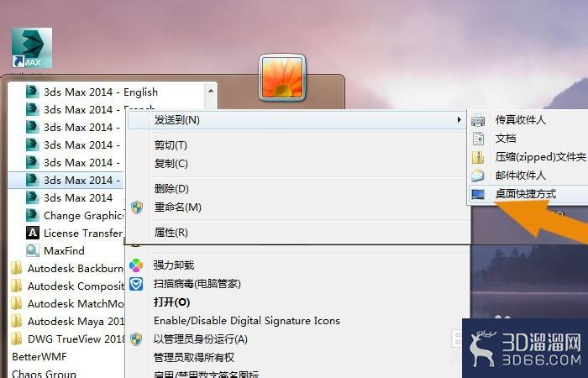The image size is (588, 378).
Task: Click the fax printer icon in submenu
Action: point(478,120)
